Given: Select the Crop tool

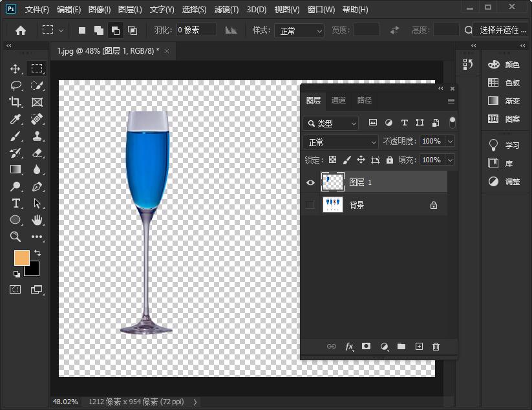Looking at the screenshot, I should pos(16,102).
